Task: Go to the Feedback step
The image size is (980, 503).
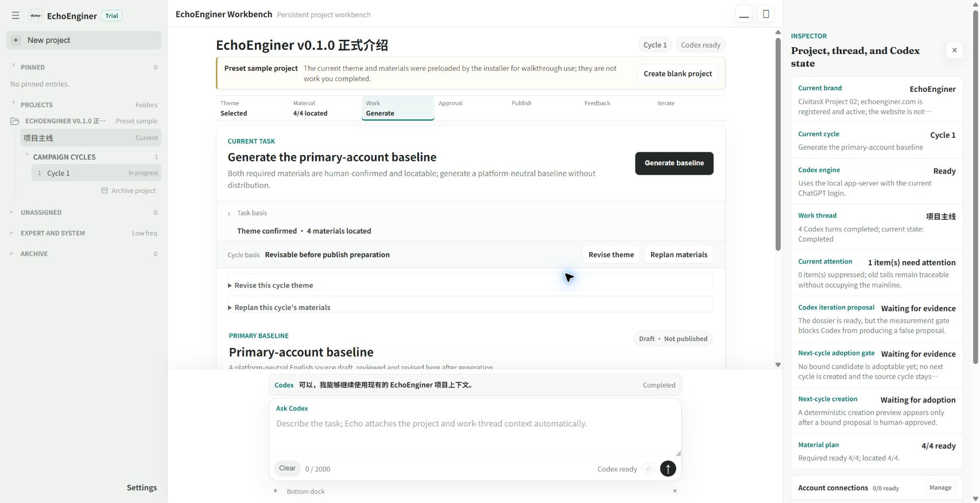Action: 616,108
